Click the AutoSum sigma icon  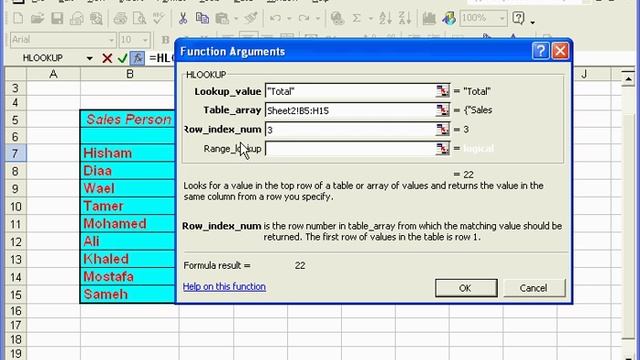[357, 18]
